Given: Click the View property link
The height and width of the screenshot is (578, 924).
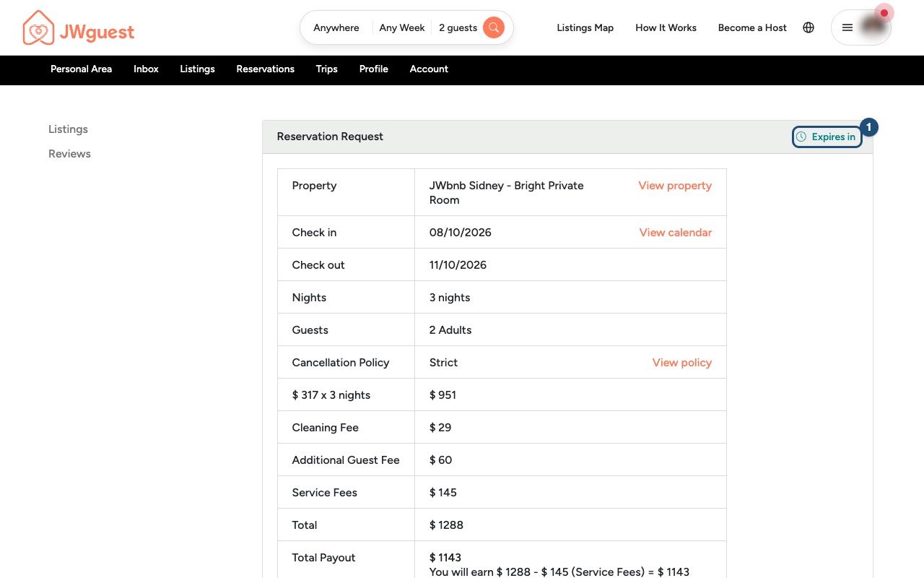Looking at the screenshot, I should point(675,186).
